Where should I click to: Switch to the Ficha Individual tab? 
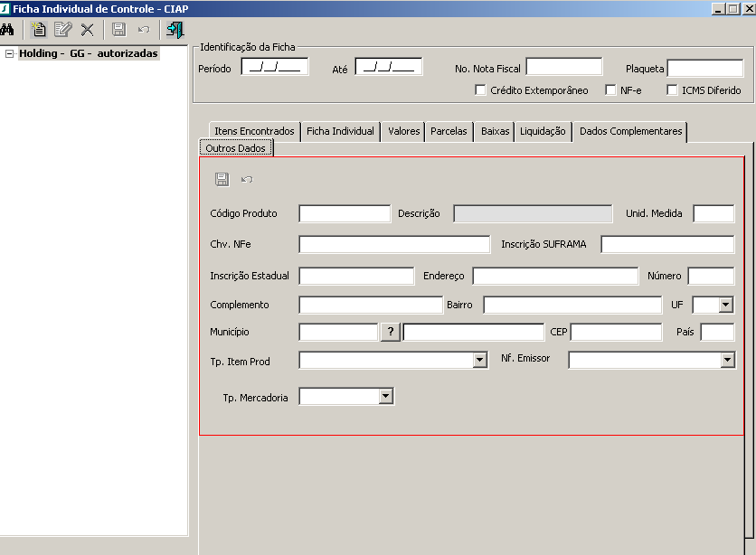tap(340, 131)
